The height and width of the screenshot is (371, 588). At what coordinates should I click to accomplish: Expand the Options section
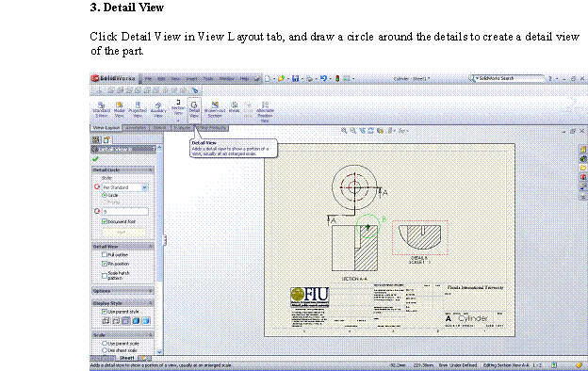coord(151,291)
